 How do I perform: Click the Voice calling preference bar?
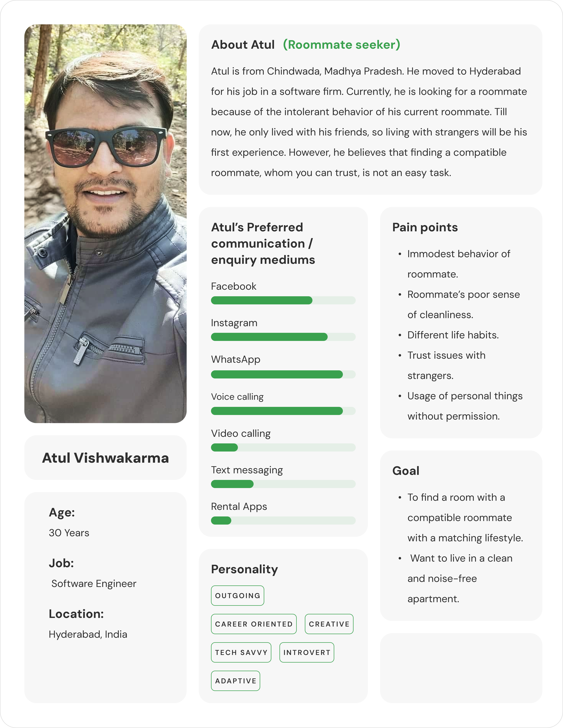pos(283,411)
